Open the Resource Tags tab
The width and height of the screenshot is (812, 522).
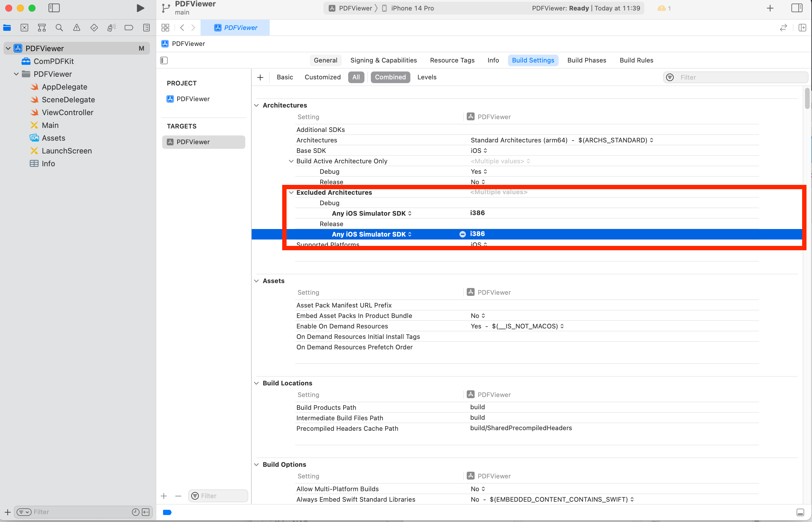coord(452,60)
